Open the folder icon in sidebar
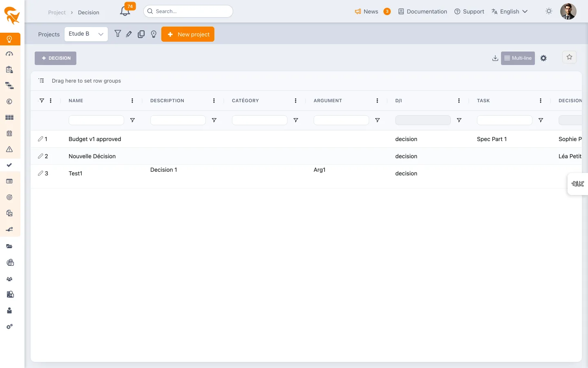This screenshot has height=368, width=588. coord(9,246)
